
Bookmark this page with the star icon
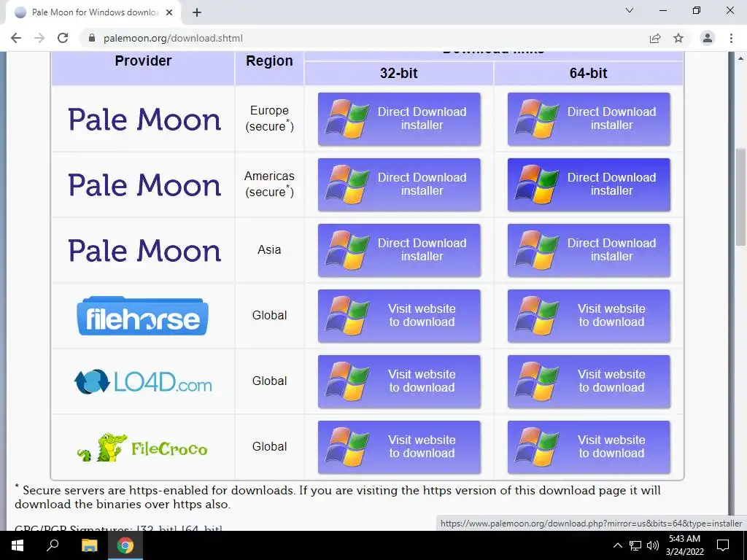(678, 38)
